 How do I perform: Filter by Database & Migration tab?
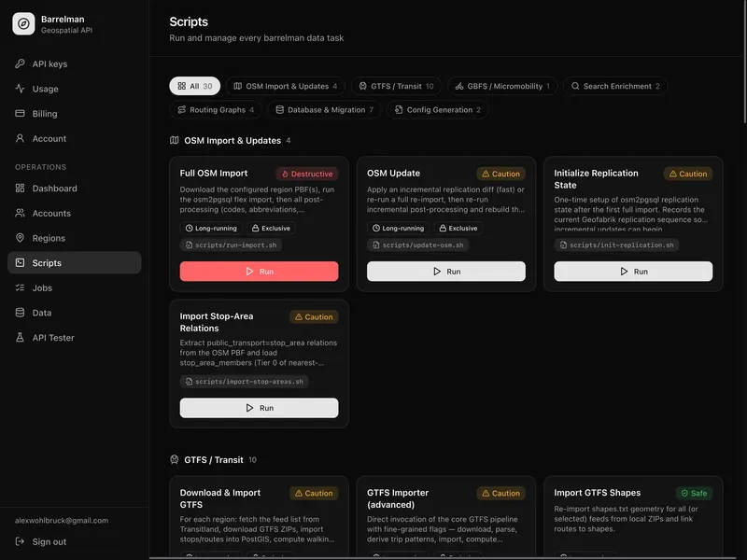[324, 109]
